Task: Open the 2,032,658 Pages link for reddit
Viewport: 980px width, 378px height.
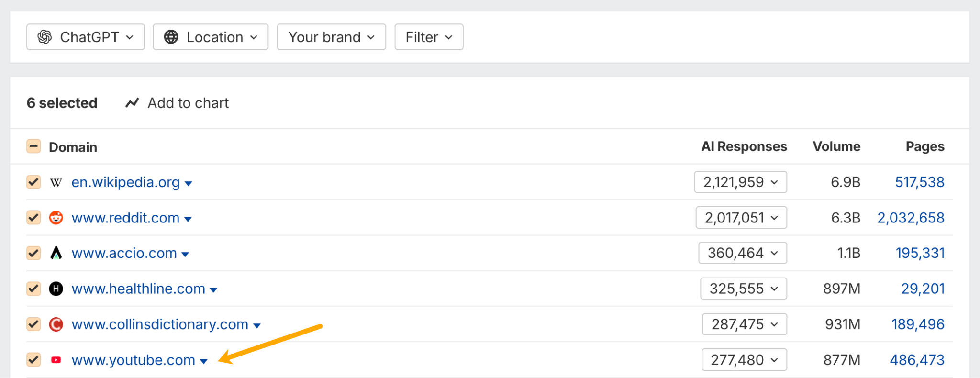Action: [x=910, y=218]
